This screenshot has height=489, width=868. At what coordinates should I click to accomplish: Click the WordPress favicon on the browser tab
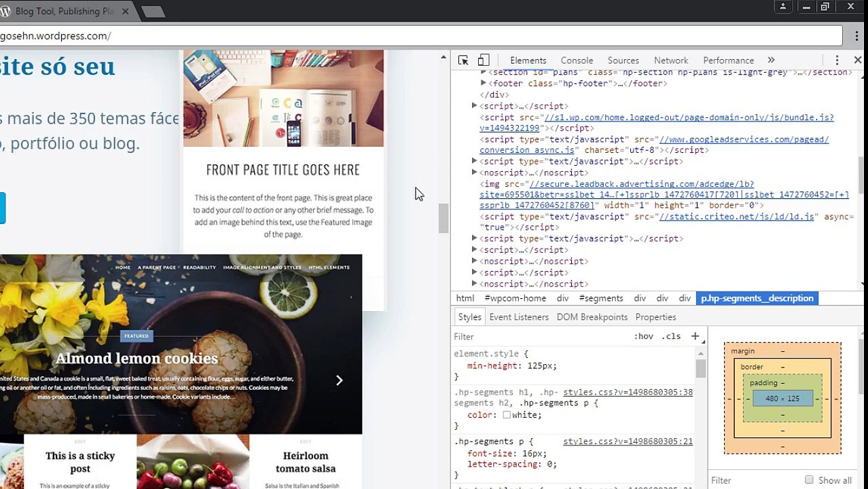(x=5, y=12)
